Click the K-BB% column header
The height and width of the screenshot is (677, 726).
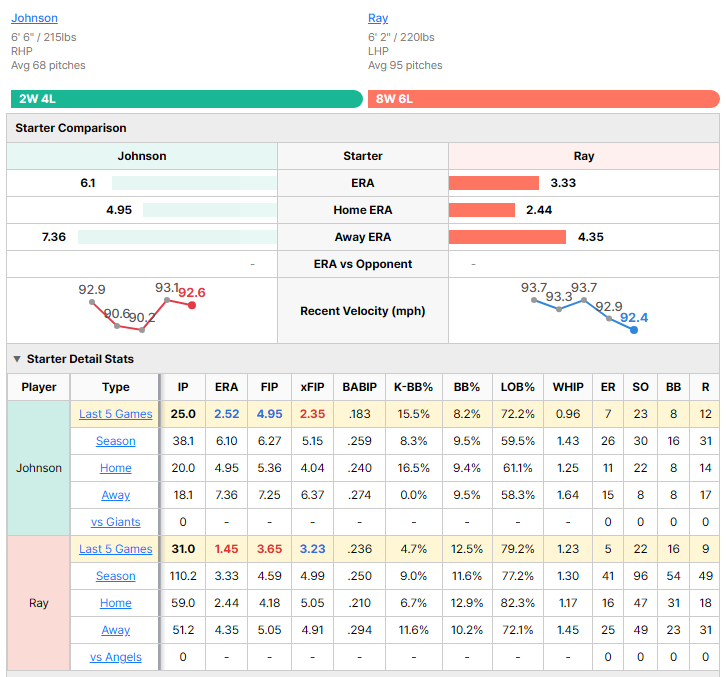pos(413,387)
